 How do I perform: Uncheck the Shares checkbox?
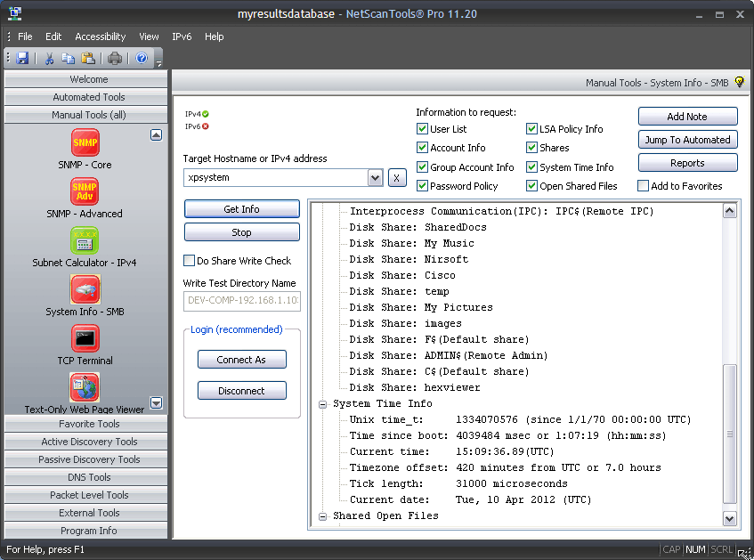531,148
